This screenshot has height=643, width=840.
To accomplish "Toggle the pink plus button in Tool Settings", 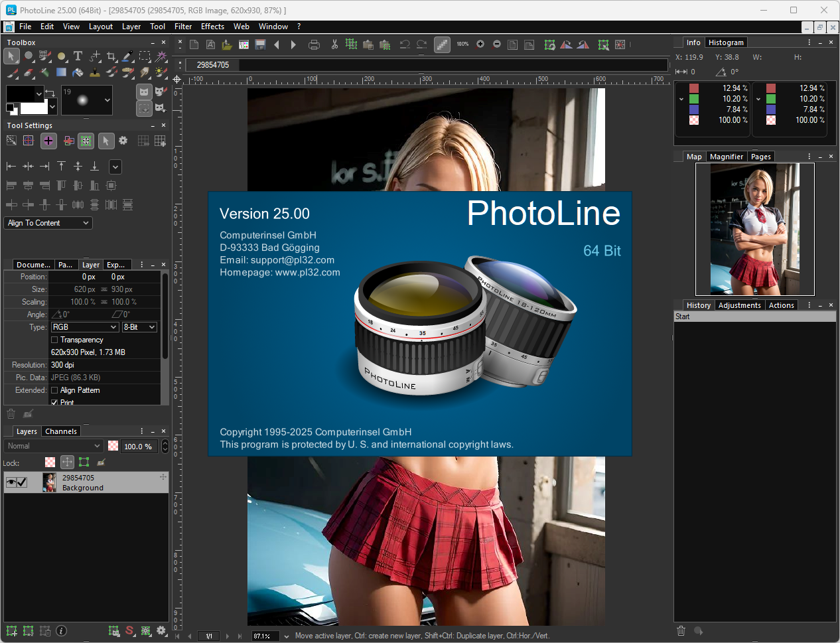I will (48, 141).
